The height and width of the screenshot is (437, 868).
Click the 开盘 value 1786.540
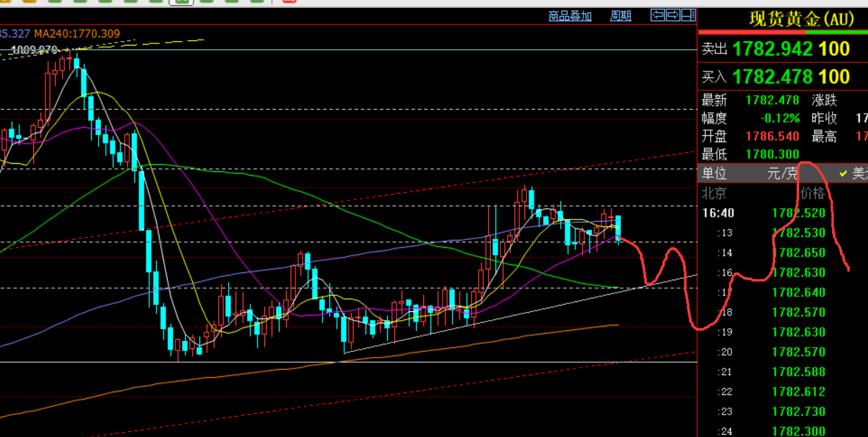click(772, 136)
